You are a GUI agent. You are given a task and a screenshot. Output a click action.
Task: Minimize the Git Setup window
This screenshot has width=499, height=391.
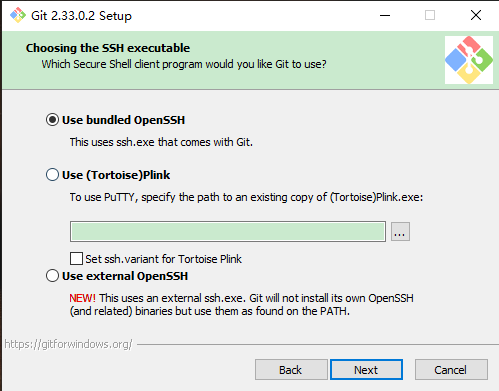(x=385, y=15)
